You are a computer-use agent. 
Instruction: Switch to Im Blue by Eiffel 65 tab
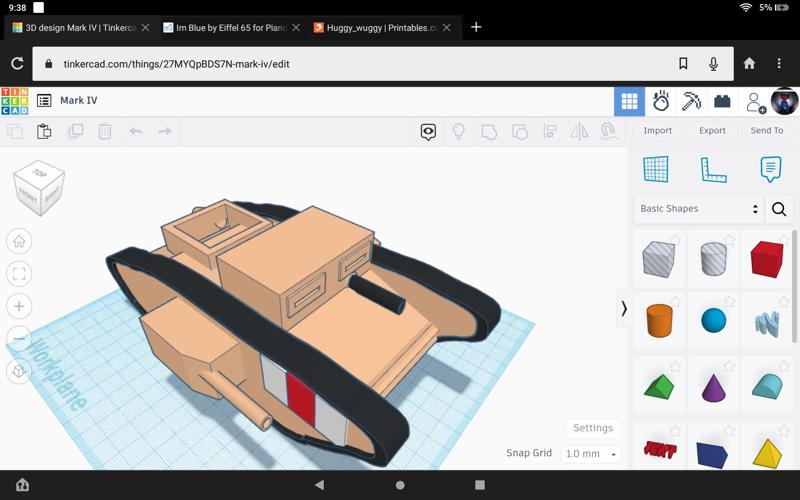[x=230, y=27]
